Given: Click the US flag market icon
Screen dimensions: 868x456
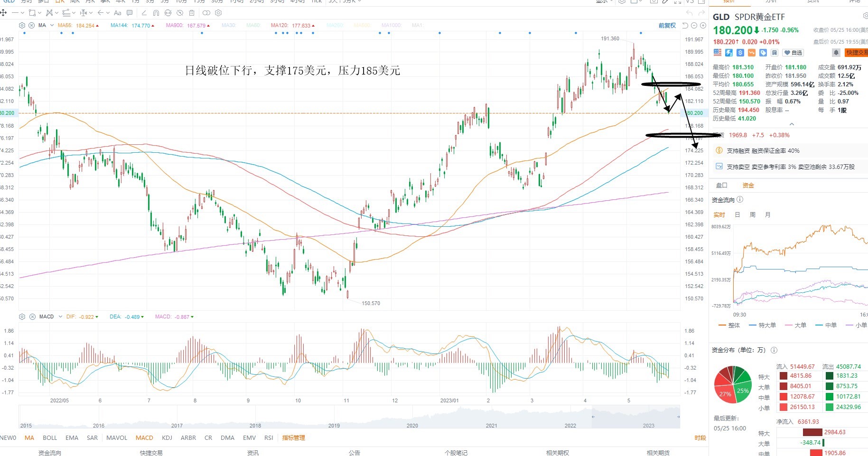Looking at the screenshot, I should click(717, 53).
